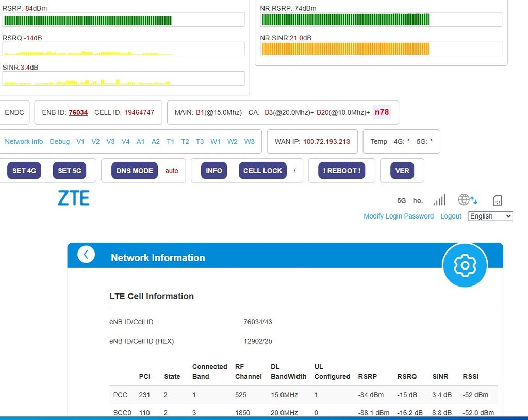This screenshot has width=528, height=420.
Task: Toggle the DNS MODE button
Action: click(135, 171)
